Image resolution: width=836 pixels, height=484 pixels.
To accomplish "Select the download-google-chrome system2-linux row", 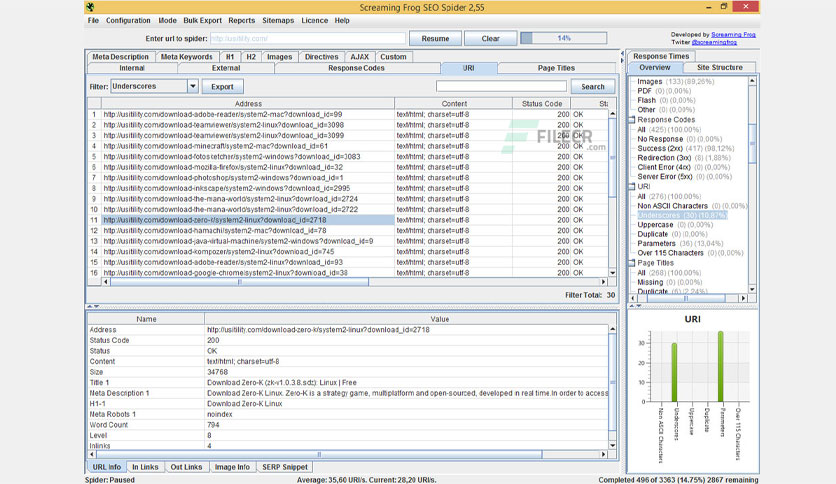I will coord(348,272).
